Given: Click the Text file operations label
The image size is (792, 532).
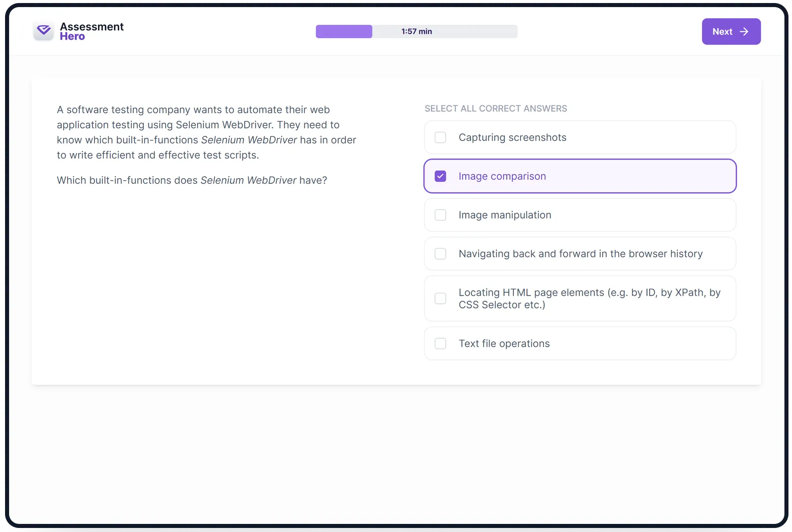Looking at the screenshot, I should 504,344.
